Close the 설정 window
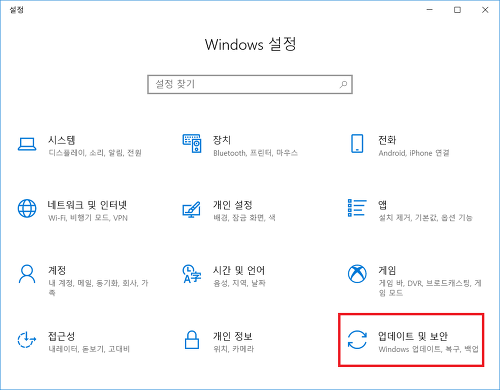The width and height of the screenshot is (500, 390). click(485, 10)
